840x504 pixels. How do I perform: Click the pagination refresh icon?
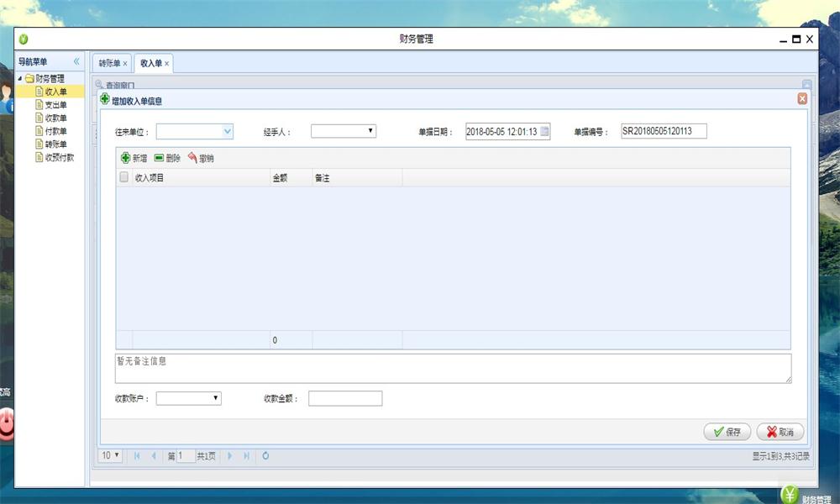tap(265, 455)
